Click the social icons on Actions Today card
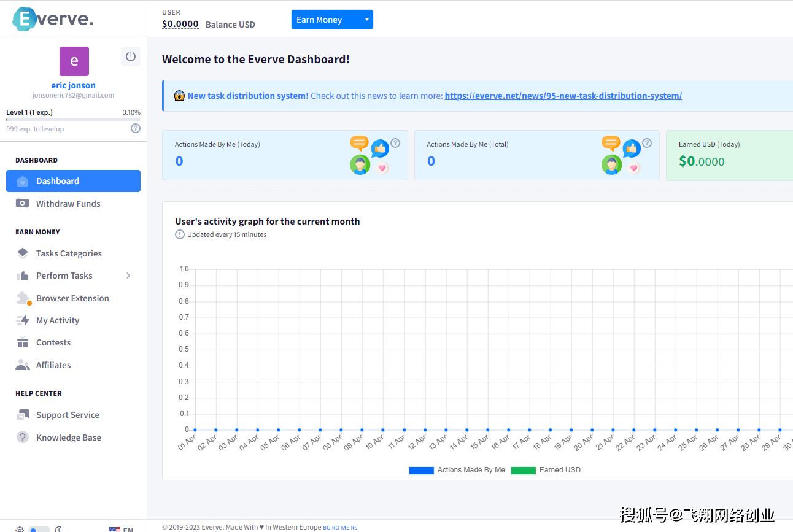Viewport: 793px width, 532px height. pos(369,155)
